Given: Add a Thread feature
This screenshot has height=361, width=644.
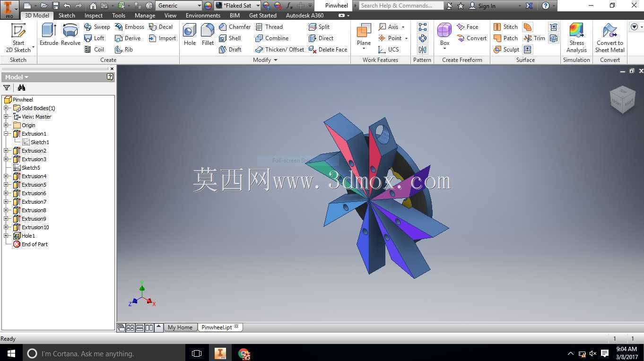Looking at the screenshot, I should (x=269, y=27).
